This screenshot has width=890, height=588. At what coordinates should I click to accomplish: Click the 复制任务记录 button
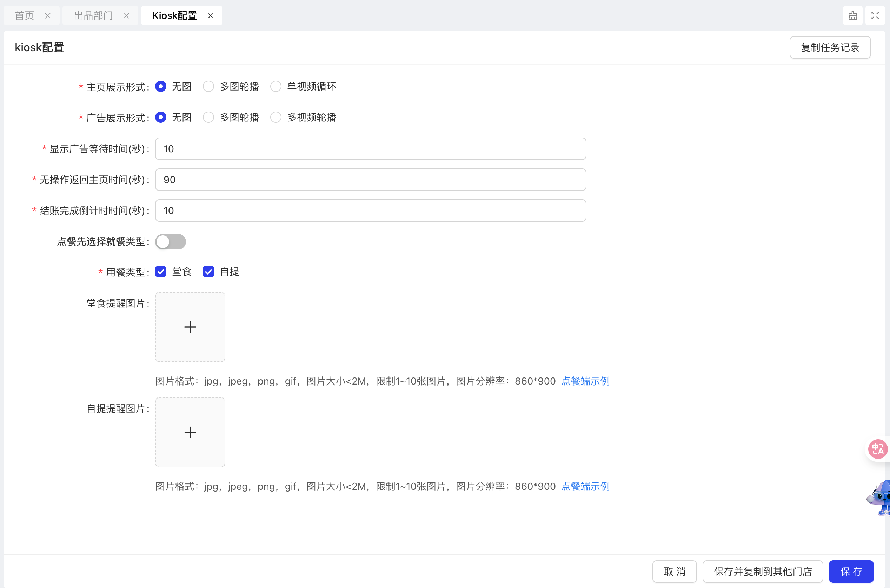click(830, 47)
